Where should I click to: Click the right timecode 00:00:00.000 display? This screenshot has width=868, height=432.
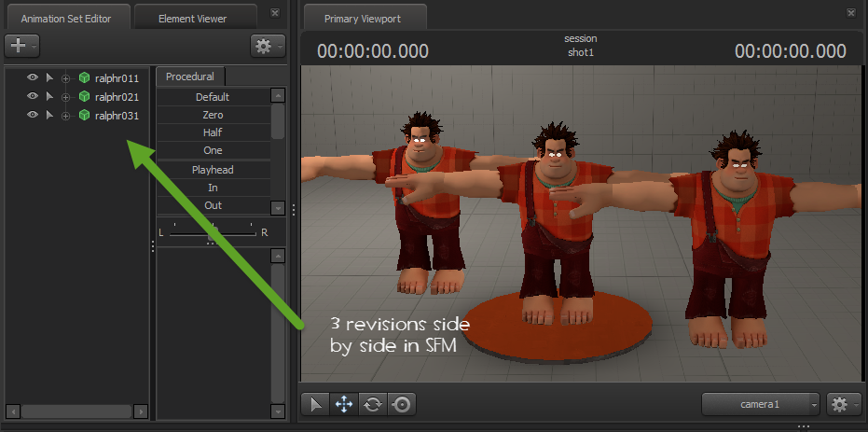pos(791,51)
